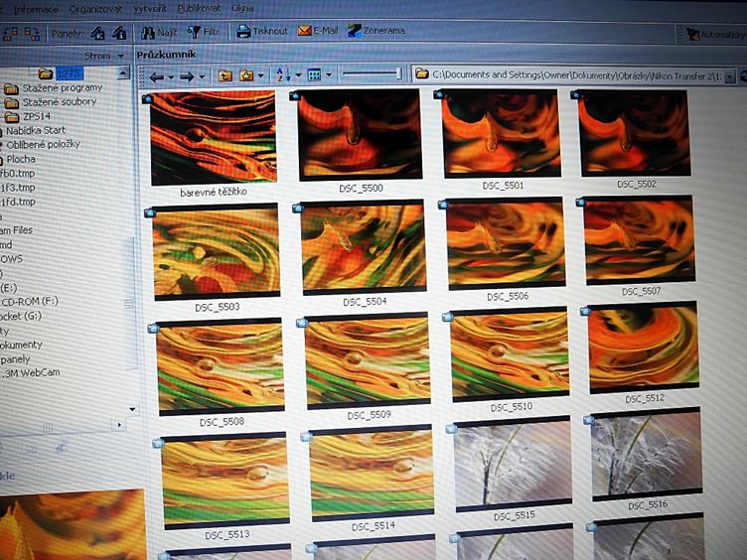
Task: Select the DSC_5508 thumbnail
Action: (221, 366)
